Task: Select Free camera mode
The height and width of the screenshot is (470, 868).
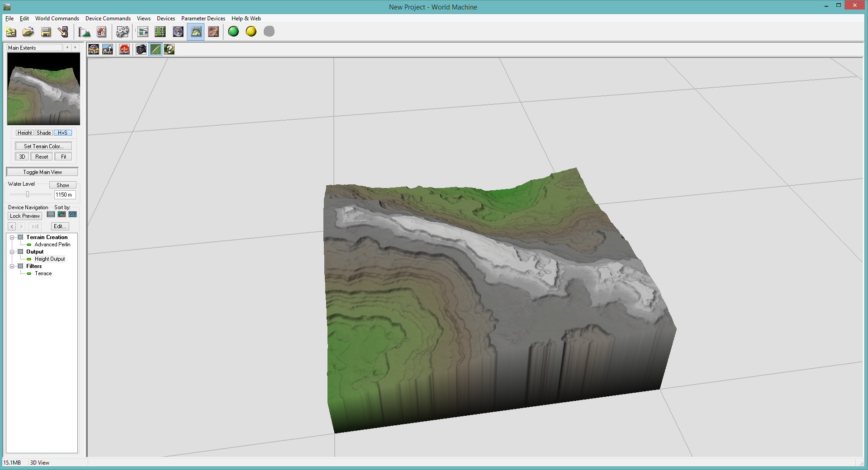Action: click(x=108, y=49)
